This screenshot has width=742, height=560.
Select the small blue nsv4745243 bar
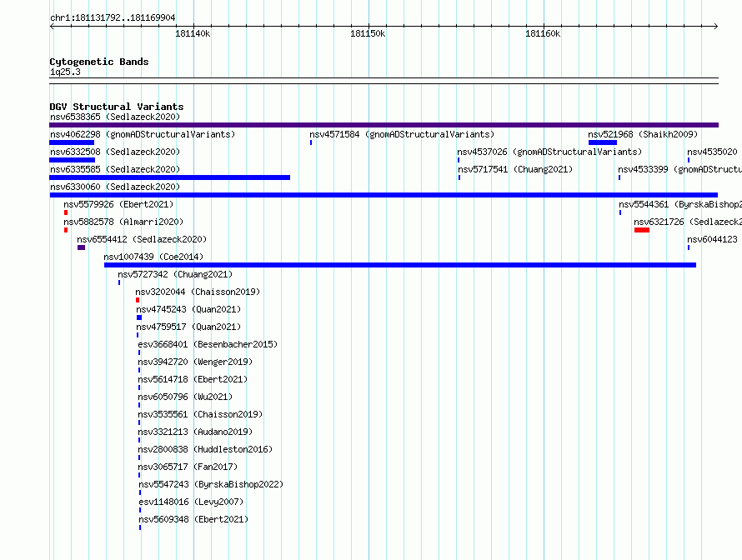[x=139, y=317]
